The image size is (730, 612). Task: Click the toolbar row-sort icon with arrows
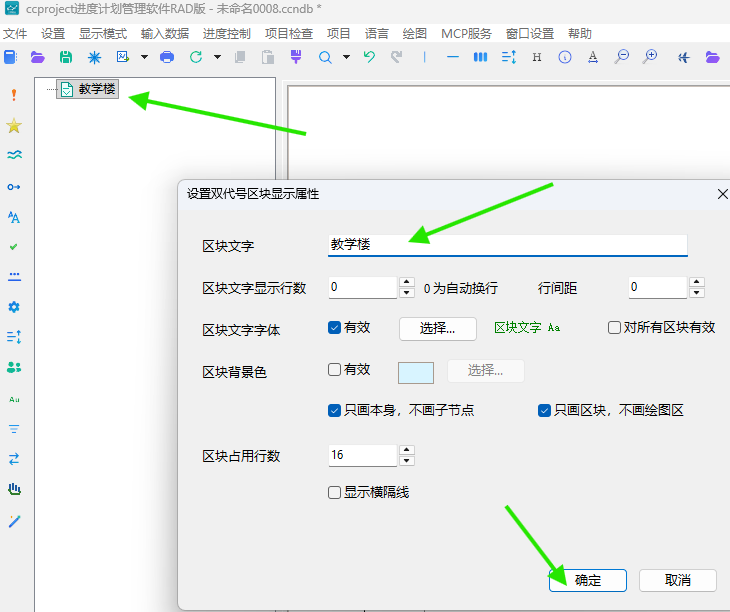(x=509, y=57)
